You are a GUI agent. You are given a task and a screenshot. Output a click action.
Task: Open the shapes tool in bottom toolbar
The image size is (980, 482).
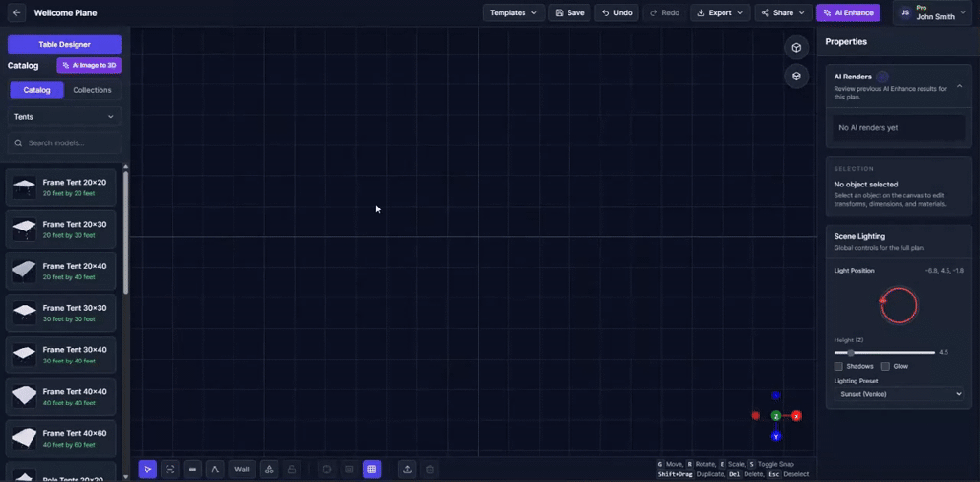tap(269, 470)
